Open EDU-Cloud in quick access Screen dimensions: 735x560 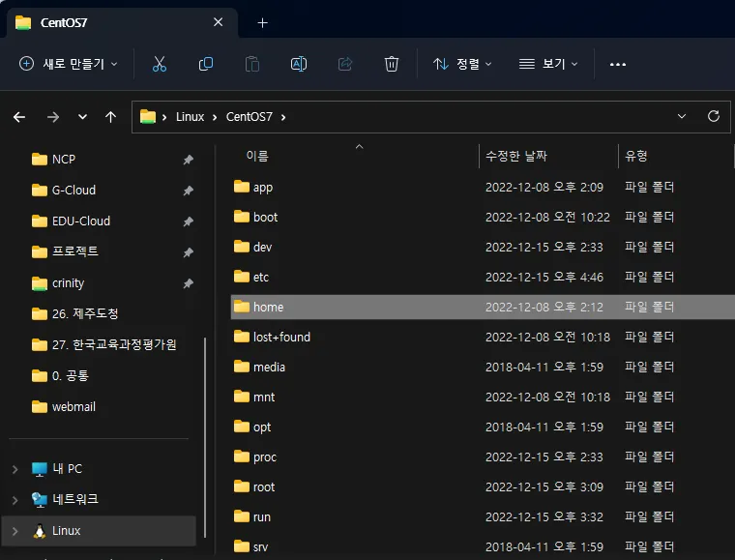coord(81,221)
